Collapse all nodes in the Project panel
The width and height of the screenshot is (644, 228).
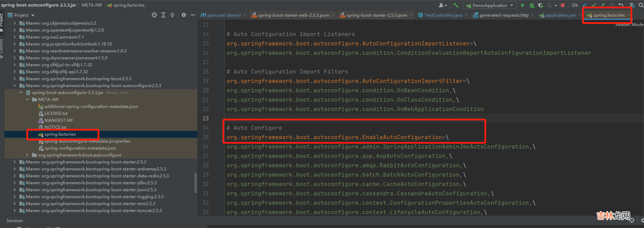click(x=172, y=15)
